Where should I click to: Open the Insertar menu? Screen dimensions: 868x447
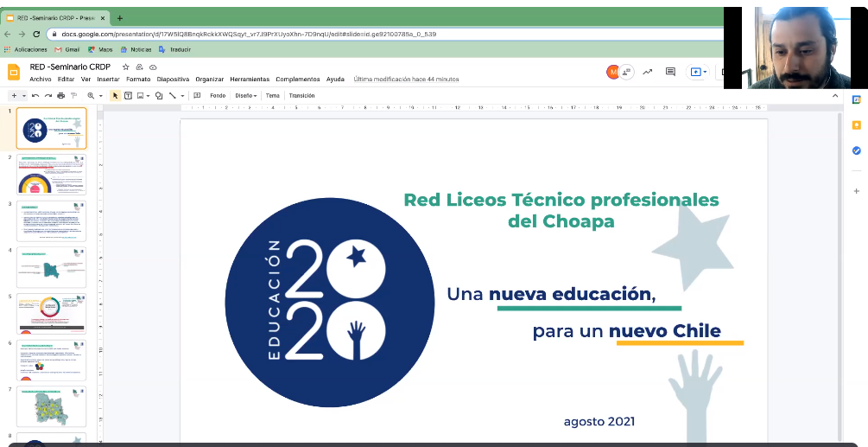(x=108, y=80)
